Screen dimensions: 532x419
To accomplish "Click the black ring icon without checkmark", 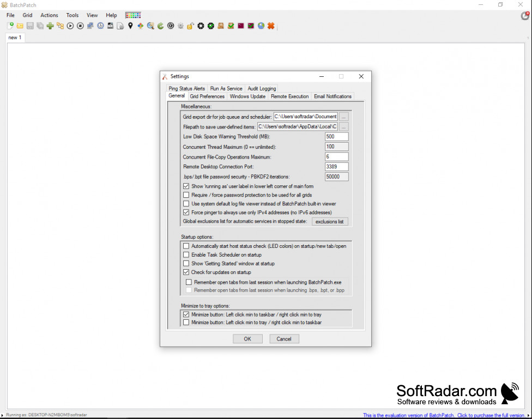I will point(201,26).
